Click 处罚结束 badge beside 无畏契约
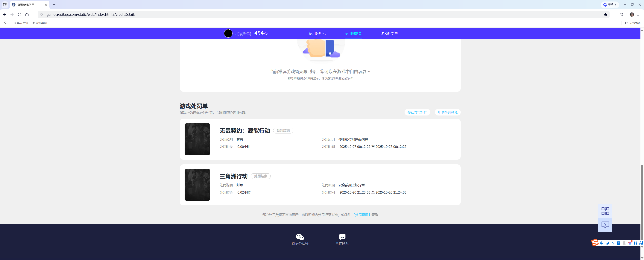 click(x=283, y=130)
